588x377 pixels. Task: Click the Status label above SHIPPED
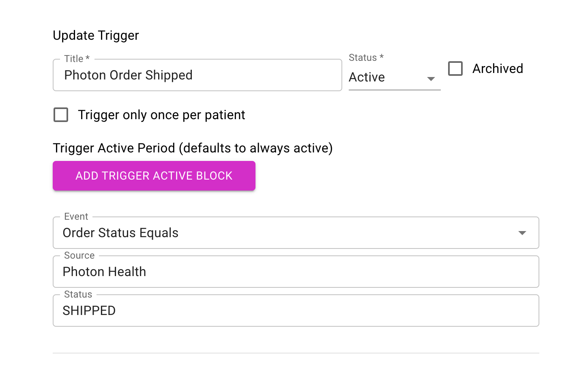tap(78, 294)
